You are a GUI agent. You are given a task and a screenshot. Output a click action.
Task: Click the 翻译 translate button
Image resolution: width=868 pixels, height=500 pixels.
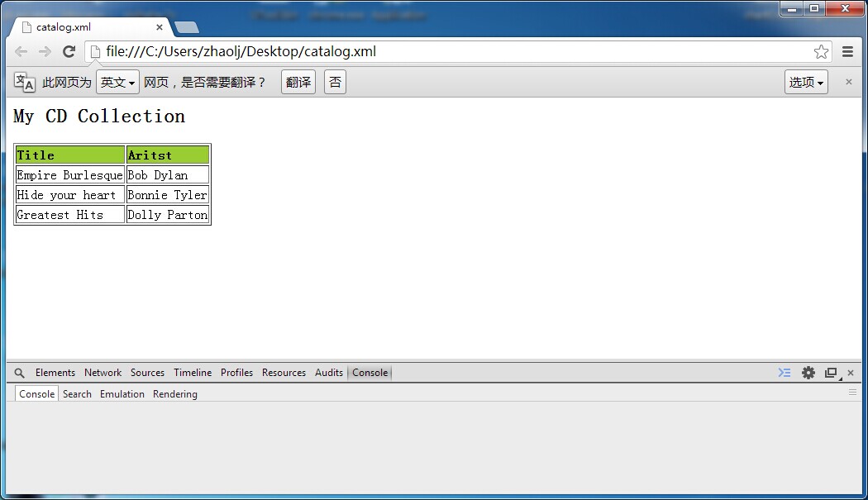[x=298, y=82]
